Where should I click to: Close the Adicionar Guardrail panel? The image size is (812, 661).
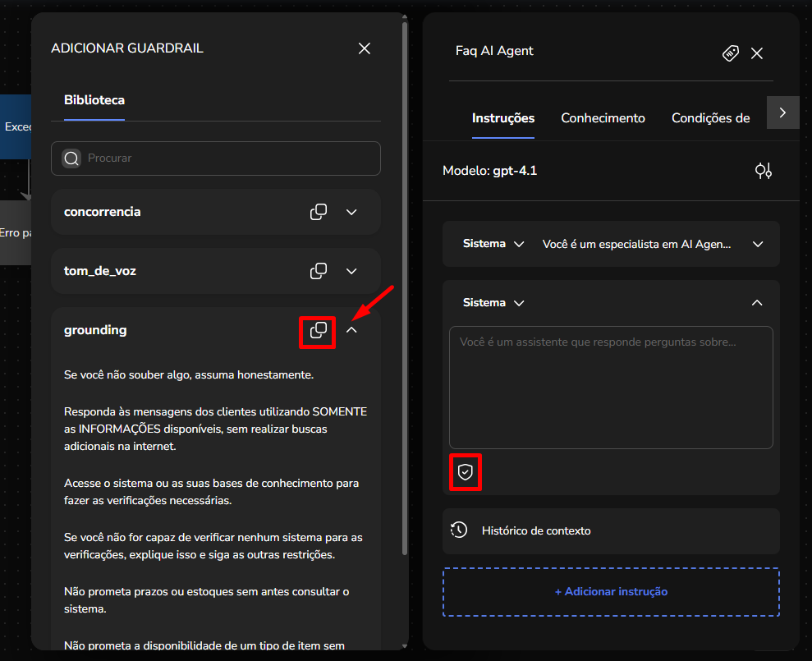tap(365, 48)
